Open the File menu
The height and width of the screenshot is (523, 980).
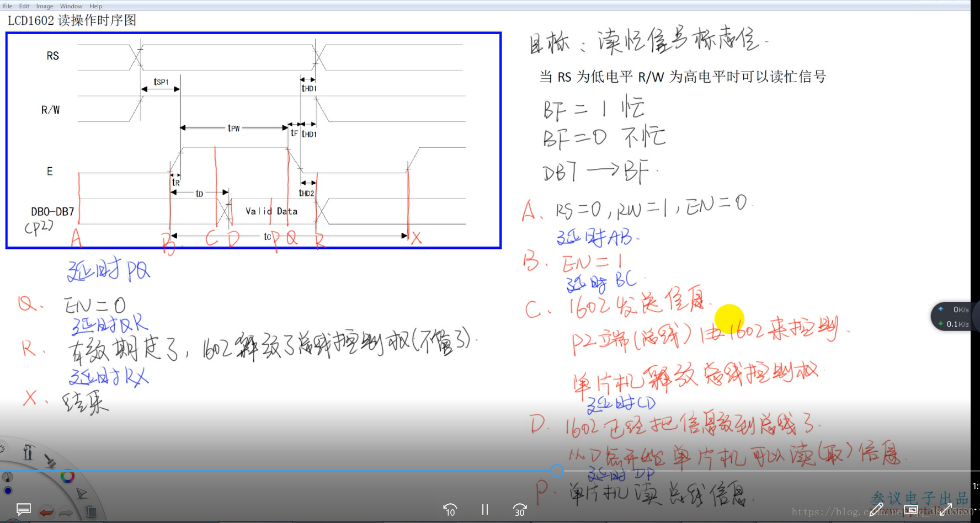[x=8, y=6]
